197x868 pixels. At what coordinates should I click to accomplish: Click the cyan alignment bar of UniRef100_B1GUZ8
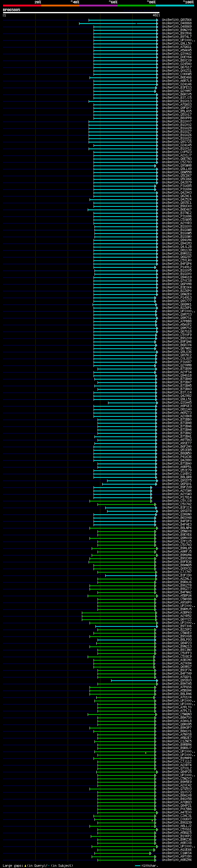[123, 128]
